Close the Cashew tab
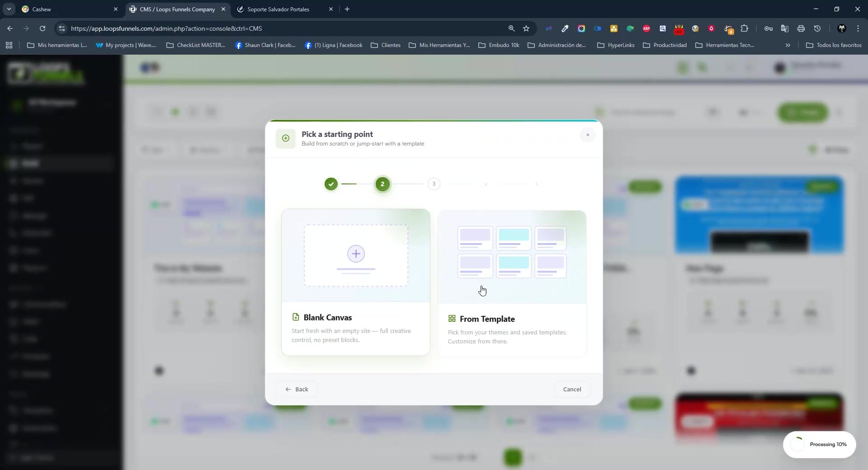This screenshot has width=868, height=470. (x=116, y=9)
